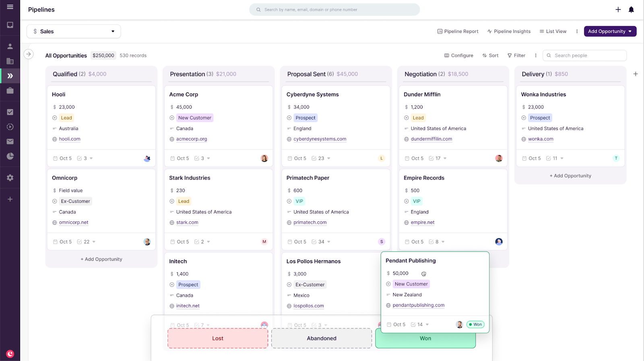
Task: Open tasks checkbox on Empire Records card
Action: [431, 242]
